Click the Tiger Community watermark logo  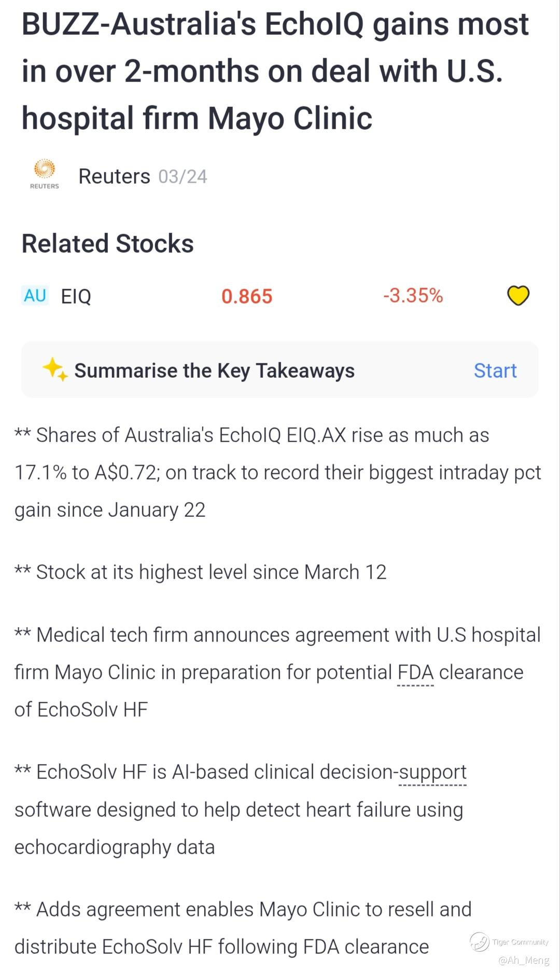(480, 941)
